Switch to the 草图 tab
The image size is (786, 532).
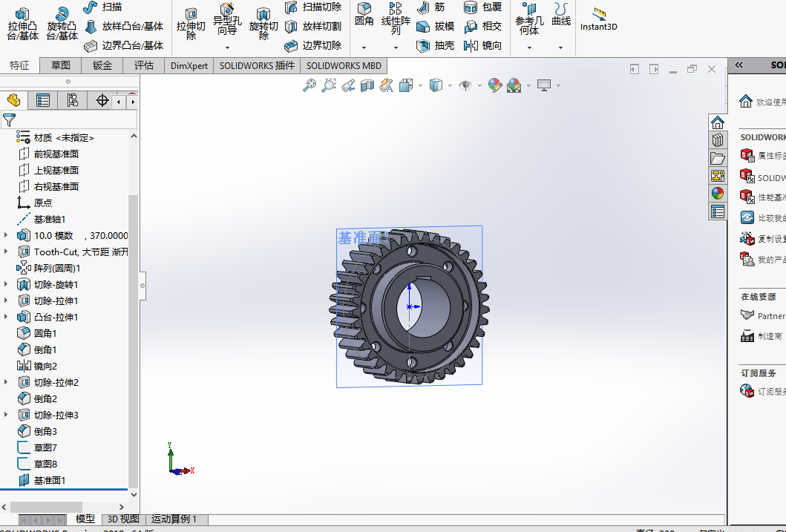coord(61,65)
